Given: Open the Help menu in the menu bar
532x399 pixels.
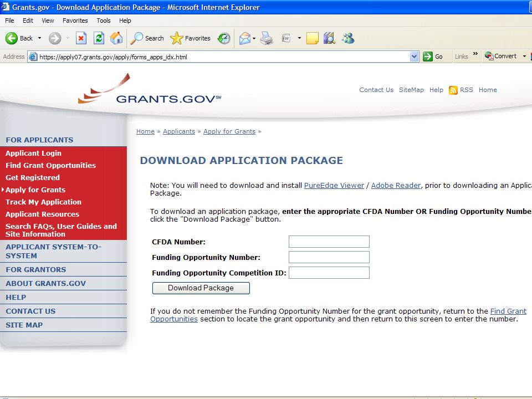Looking at the screenshot, I should pos(125,21).
